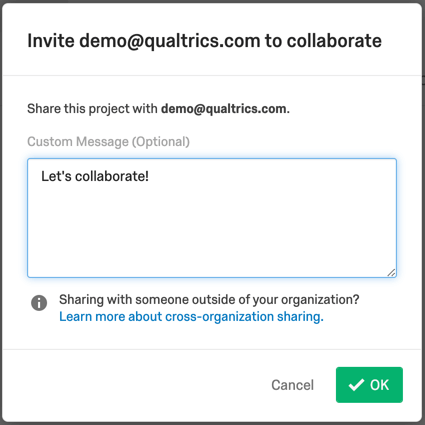Click the message box resize handle
Image resolution: width=425 pixels, height=425 pixels.
pyautogui.click(x=391, y=272)
